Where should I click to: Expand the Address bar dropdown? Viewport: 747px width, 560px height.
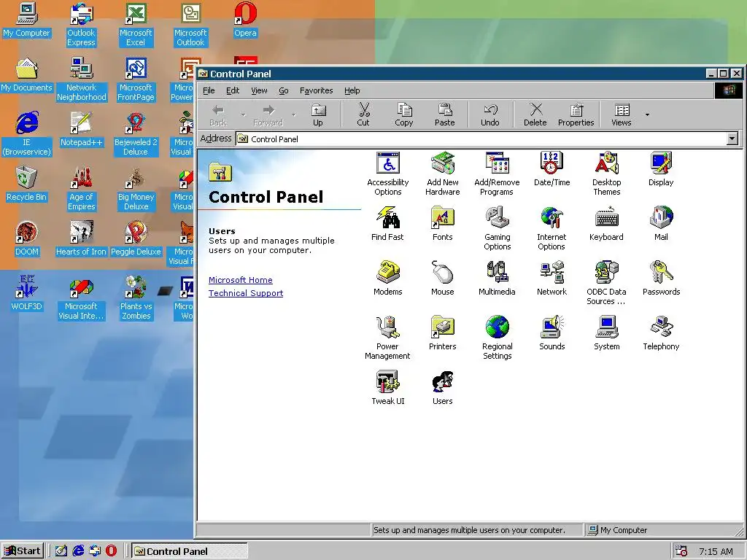732,139
